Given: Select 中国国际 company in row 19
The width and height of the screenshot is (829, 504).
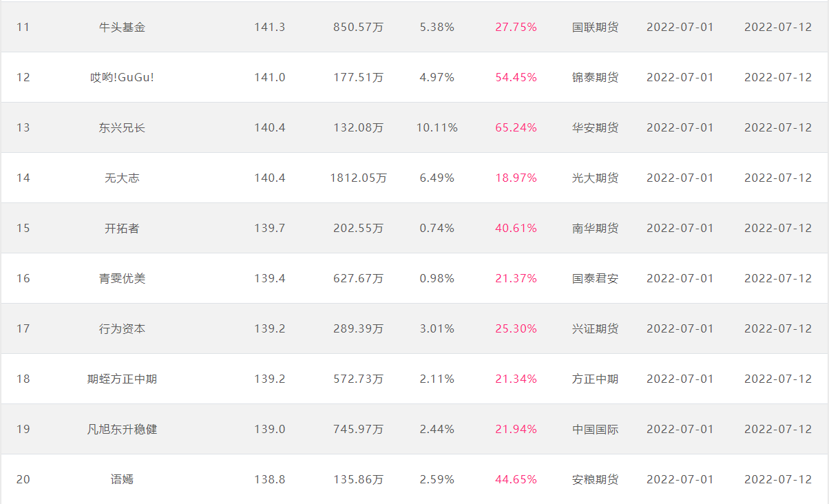Looking at the screenshot, I should 595,430.
